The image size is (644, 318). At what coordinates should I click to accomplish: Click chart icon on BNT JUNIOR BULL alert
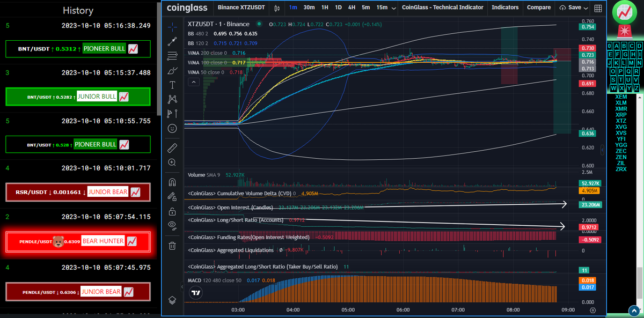[123, 97]
